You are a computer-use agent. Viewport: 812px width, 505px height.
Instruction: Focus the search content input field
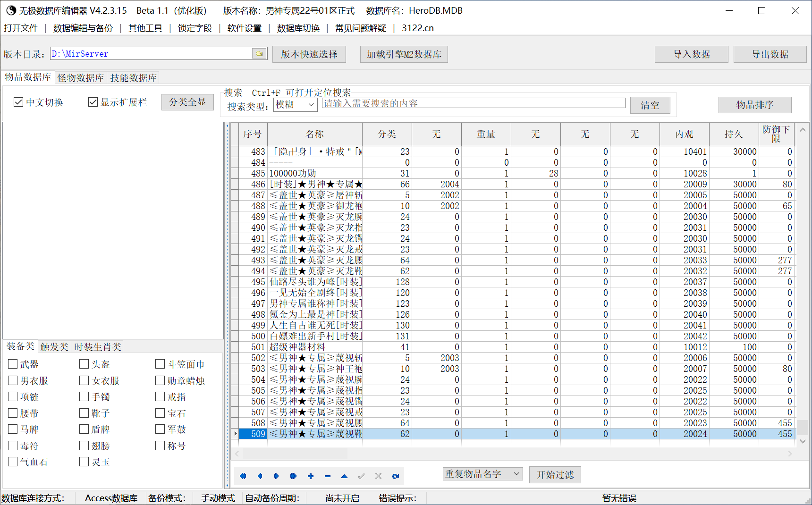(474, 103)
